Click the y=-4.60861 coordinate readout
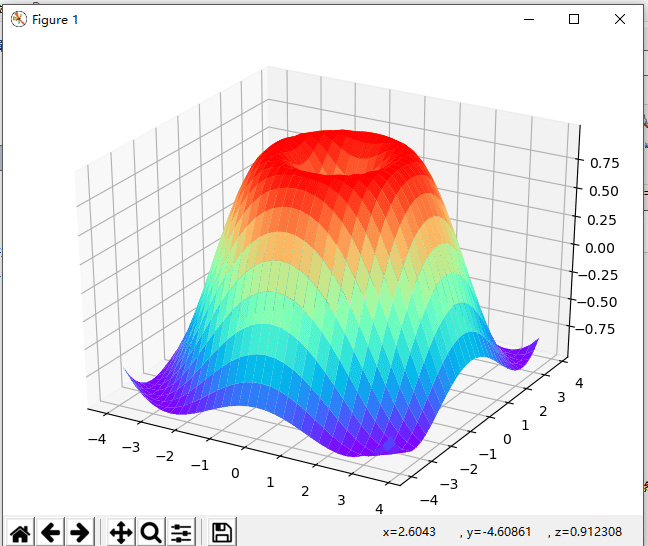This screenshot has height=546, width=648. point(499,532)
